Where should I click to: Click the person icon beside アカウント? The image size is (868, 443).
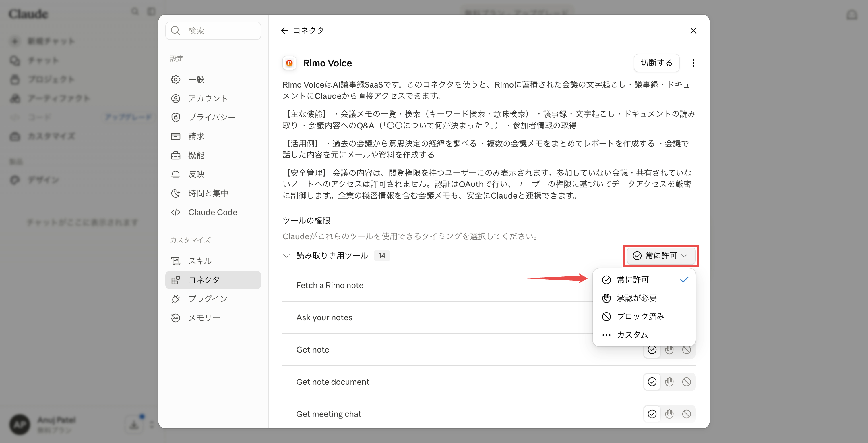point(176,99)
